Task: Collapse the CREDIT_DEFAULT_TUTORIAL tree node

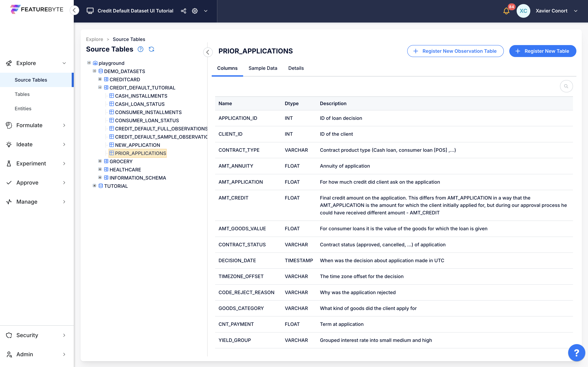Action: coord(100,87)
